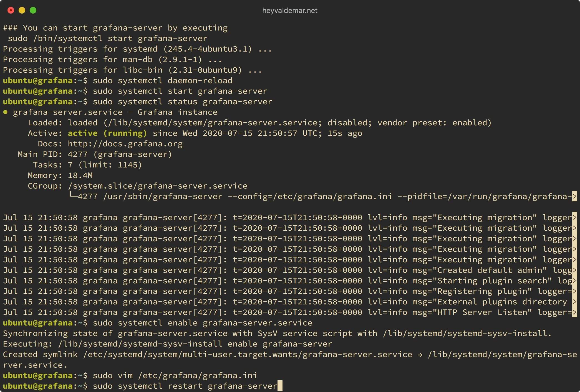Click the 'Created symlink' output line
580x392 pixels.
(290, 360)
